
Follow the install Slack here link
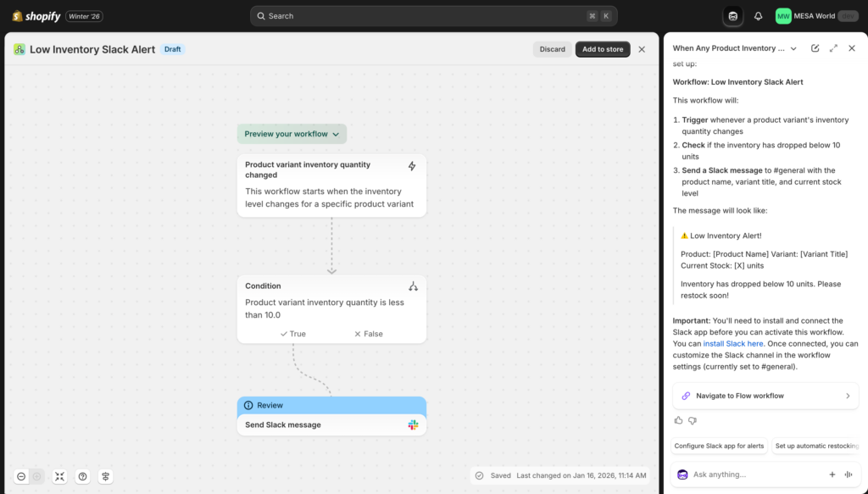732,343
